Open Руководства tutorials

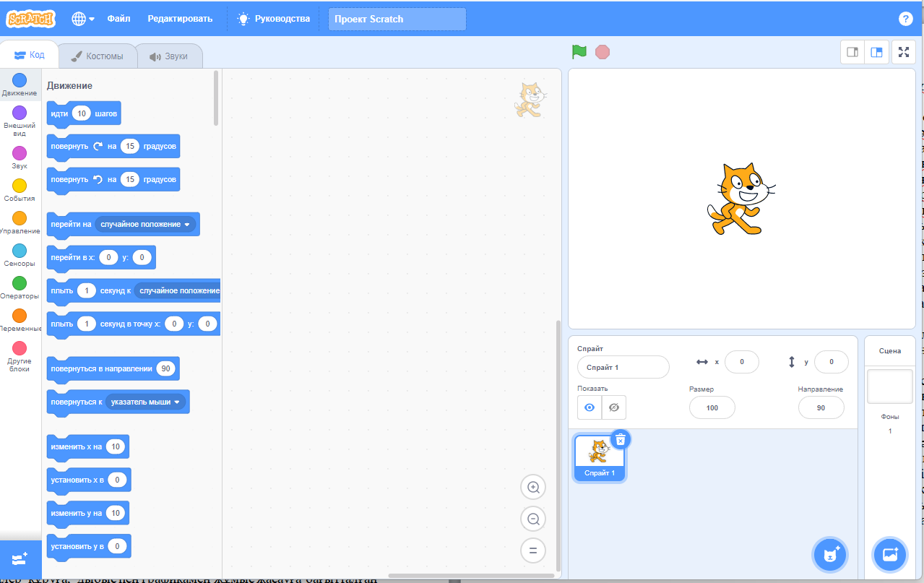click(x=275, y=19)
